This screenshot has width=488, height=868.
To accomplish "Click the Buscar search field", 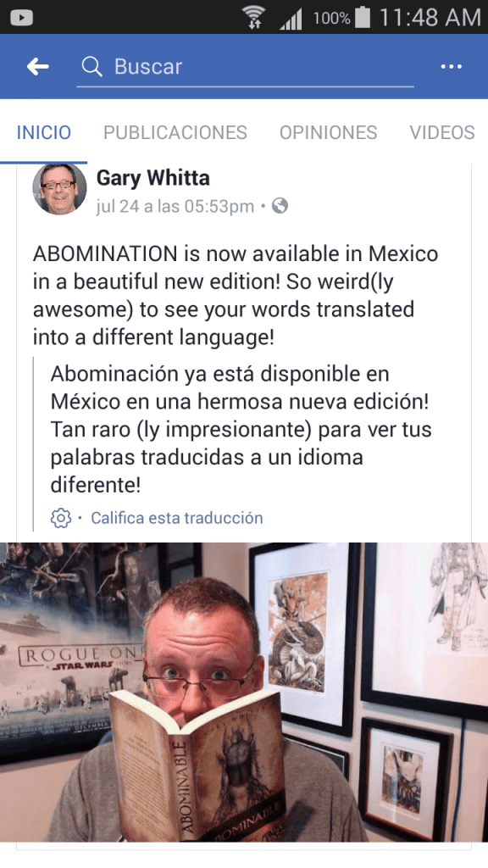I will tap(245, 67).
